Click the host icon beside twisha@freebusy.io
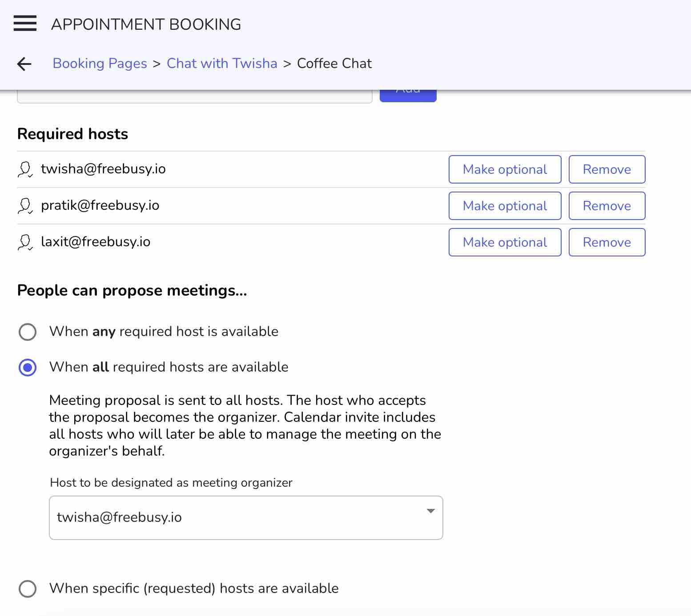The image size is (691, 616). (x=25, y=169)
